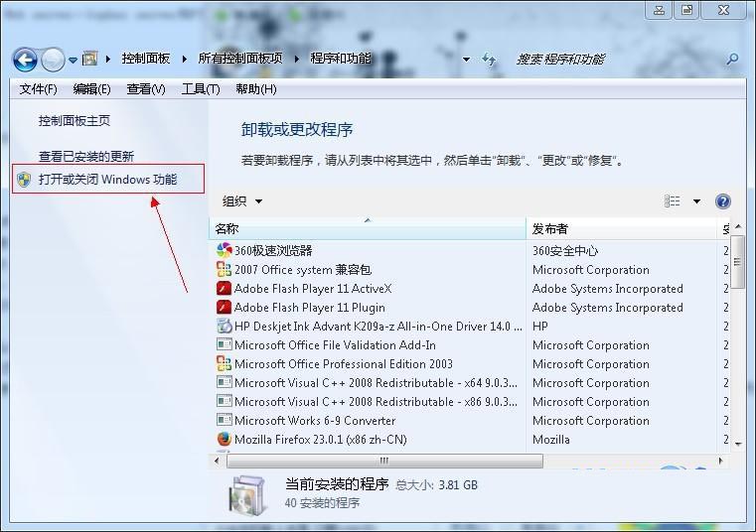Open the recent pages dropdown arrow
Screen dimensions: 756x532
click(73, 61)
